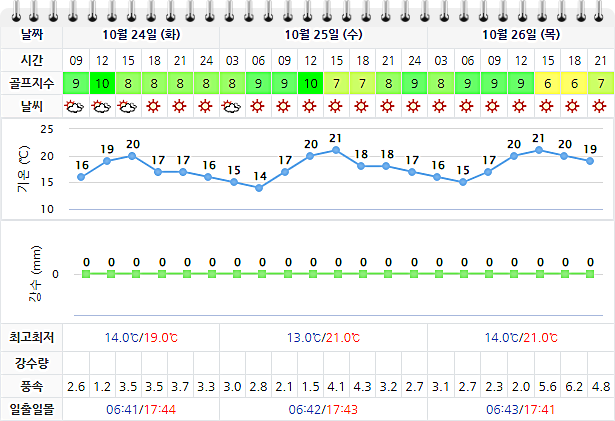Click the '시간' row label
The height and width of the screenshot is (421, 615).
click(x=31, y=60)
